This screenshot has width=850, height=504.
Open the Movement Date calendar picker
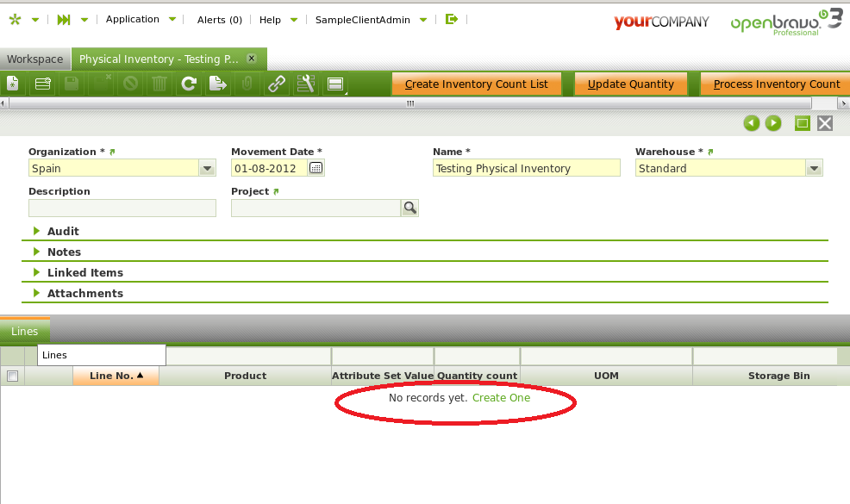(x=316, y=168)
